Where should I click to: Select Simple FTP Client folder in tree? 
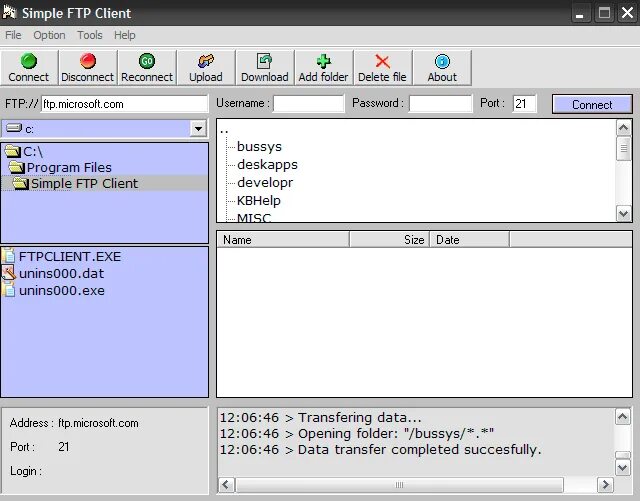tap(84, 183)
